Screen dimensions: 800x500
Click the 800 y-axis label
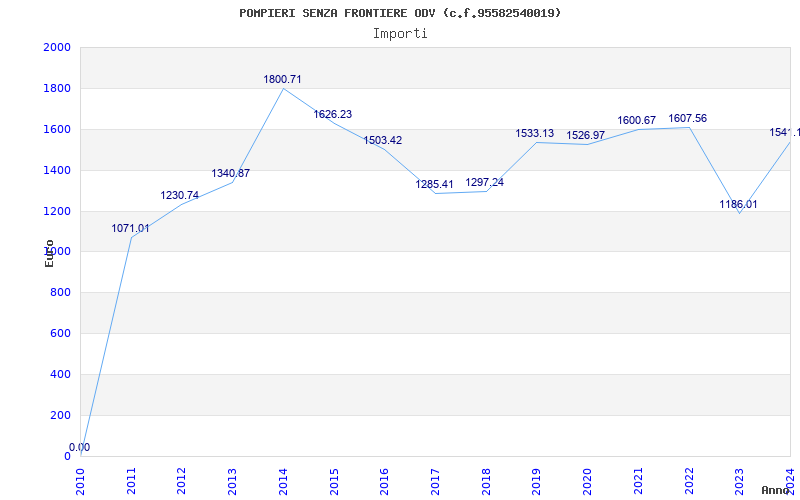coord(61,292)
